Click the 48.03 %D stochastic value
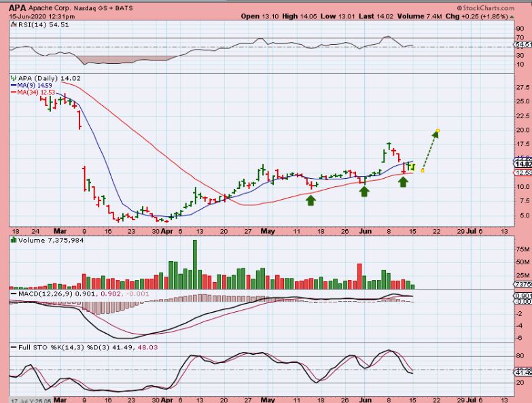Image resolution: width=532 pixels, height=403 pixels. coord(147,347)
